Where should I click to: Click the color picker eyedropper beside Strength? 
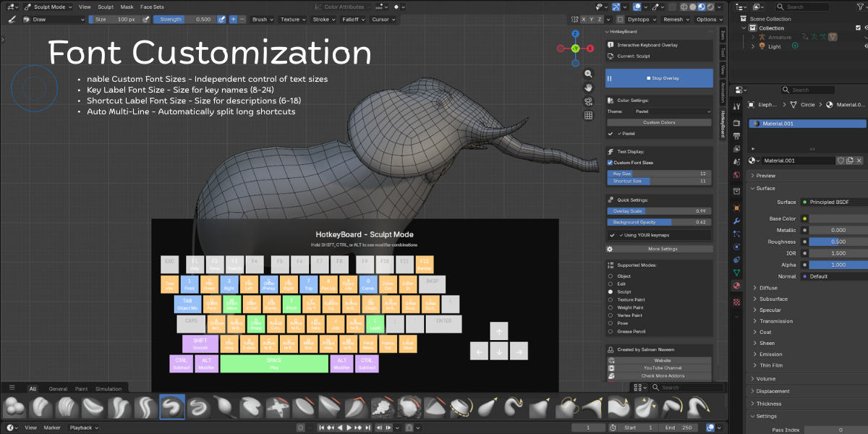point(221,20)
